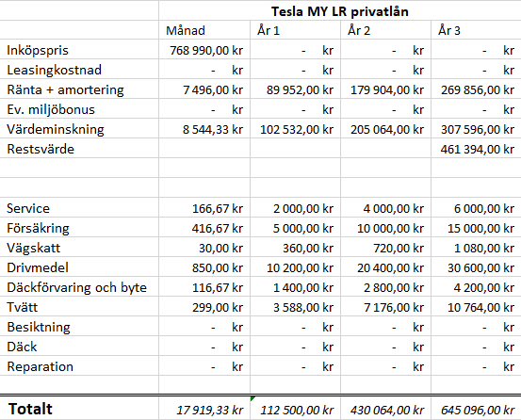This screenshot has width=521, height=420.
Task: Click the 30,00 kr cell
Action: coord(204,248)
